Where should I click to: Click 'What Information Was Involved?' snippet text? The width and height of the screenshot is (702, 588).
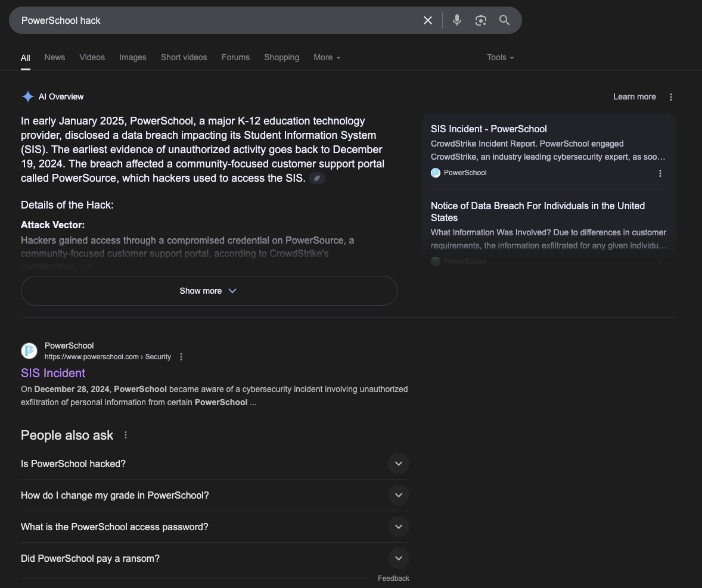pos(490,233)
